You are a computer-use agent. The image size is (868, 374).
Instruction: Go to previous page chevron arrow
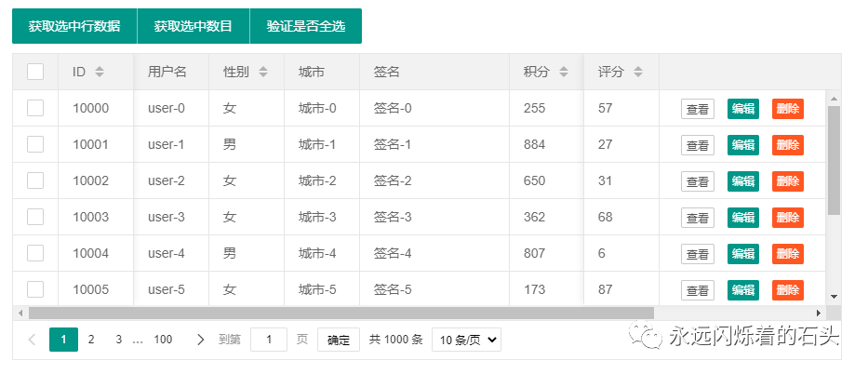point(32,340)
